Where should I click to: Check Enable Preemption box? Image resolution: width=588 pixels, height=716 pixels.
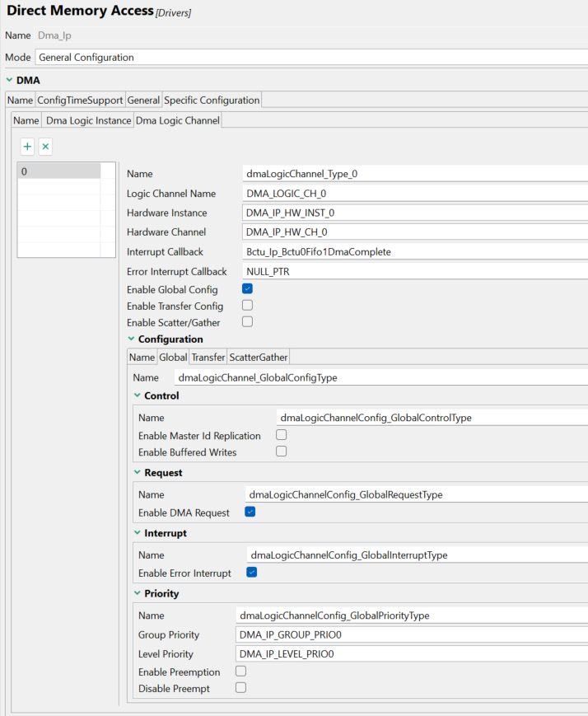(240, 672)
